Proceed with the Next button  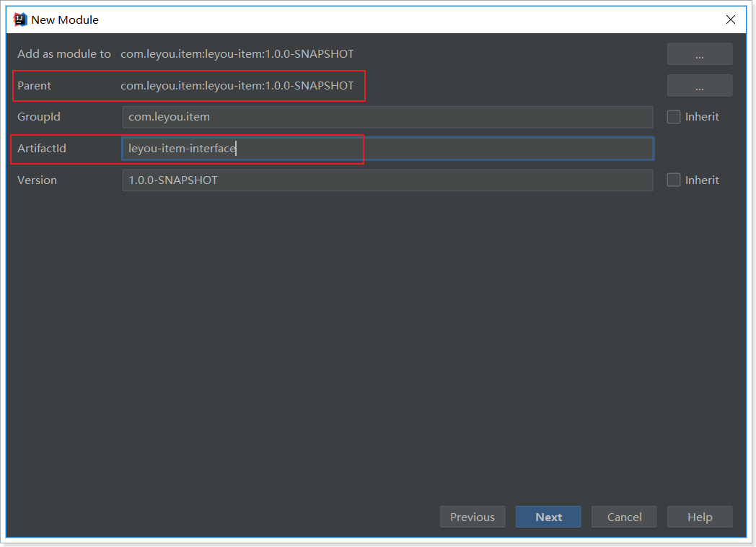(548, 517)
